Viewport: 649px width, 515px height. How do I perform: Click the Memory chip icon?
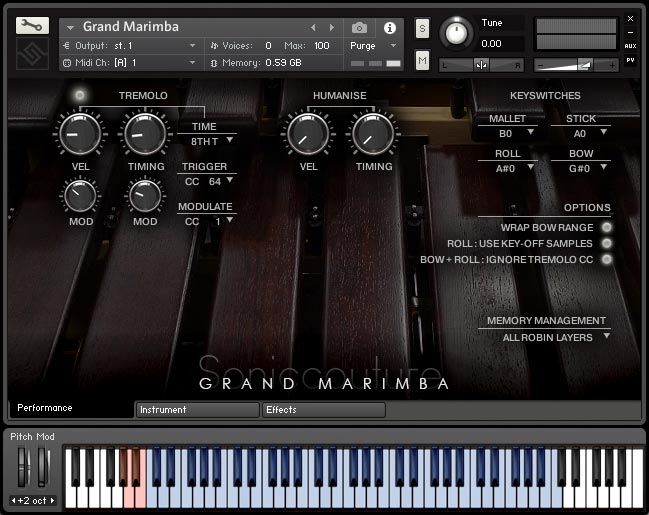214,63
